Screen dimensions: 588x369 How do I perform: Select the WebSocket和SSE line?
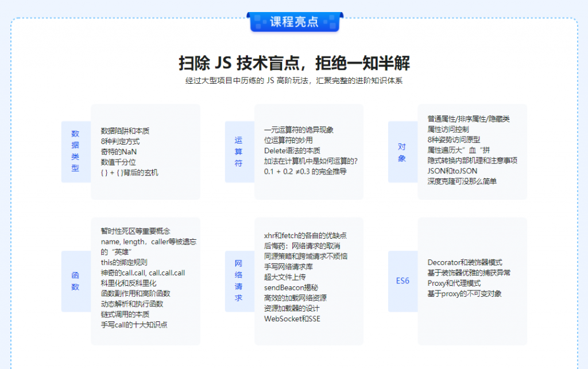point(292,318)
